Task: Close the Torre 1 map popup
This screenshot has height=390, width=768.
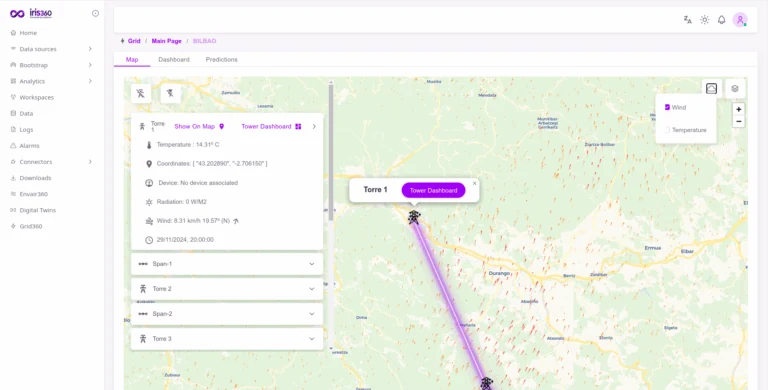Action: [474, 183]
